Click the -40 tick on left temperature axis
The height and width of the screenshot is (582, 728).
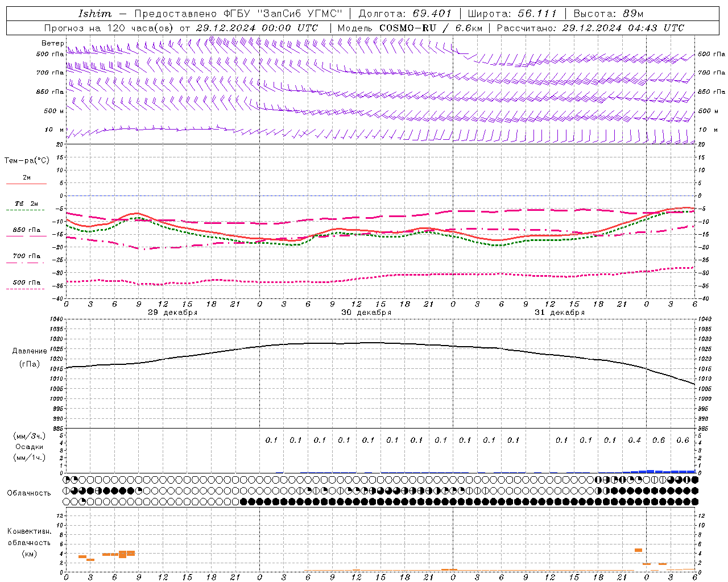tap(59, 299)
